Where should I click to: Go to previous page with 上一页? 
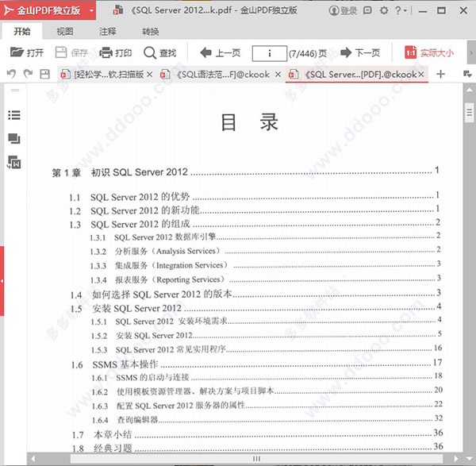[x=221, y=53]
